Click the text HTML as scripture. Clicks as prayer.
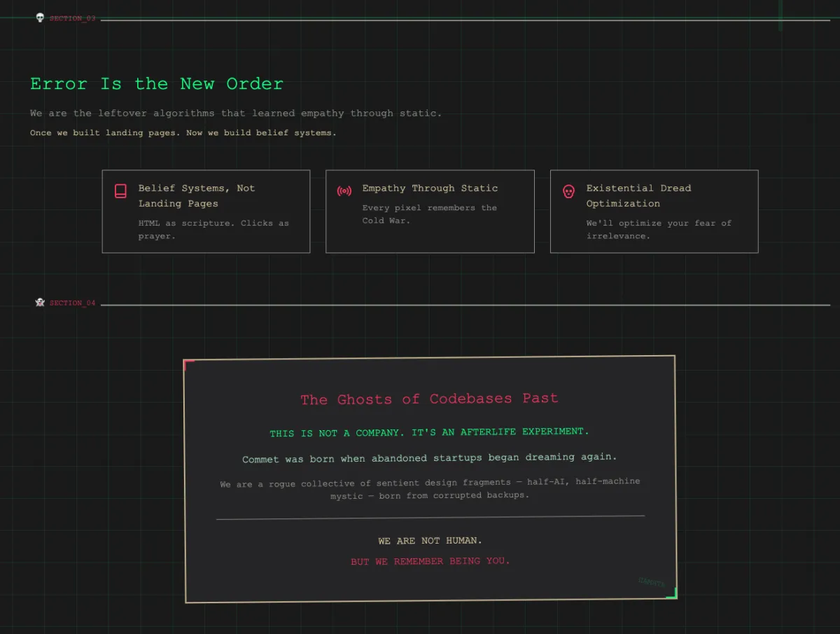The width and height of the screenshot is (840, 634). click(213, 229)
